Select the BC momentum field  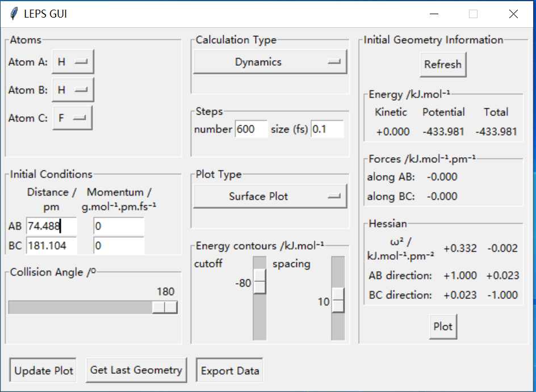pos(119,246)
